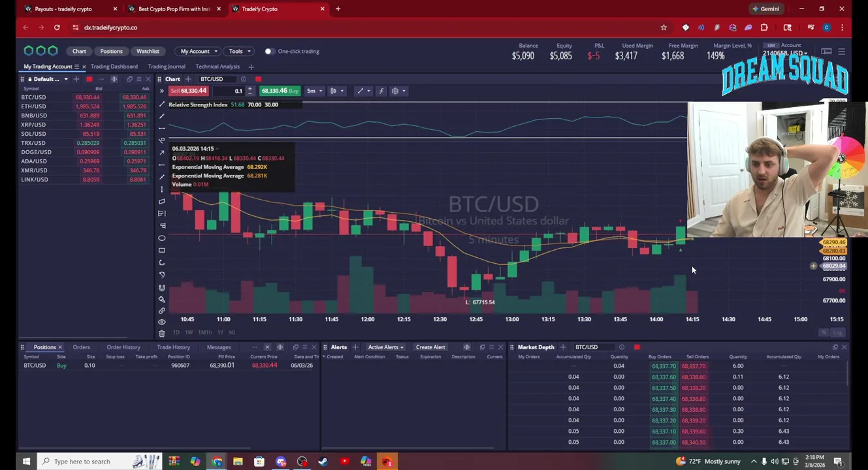Open the My Account dropdown
Viewport: 868px width, 470px height.
tap(199, 52)
